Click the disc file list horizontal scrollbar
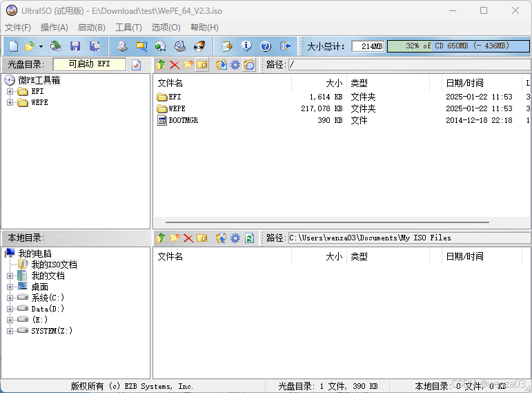 (327, 222)
